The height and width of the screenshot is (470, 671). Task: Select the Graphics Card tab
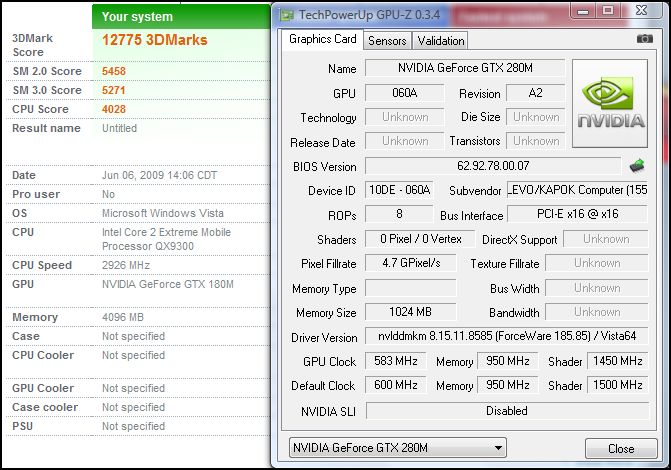tap(323, 39)
